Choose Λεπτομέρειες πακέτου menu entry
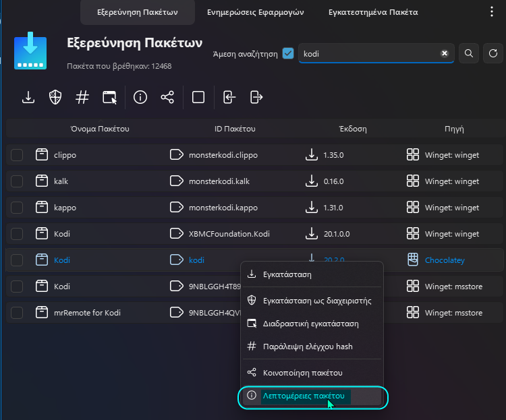Screen dimensions: 506x420 (312, 396)
